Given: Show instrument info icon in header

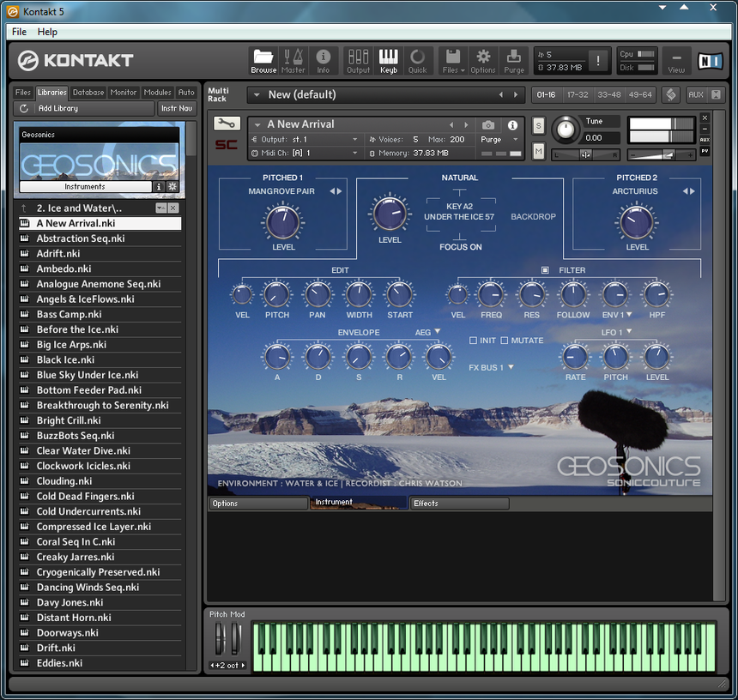Looking at the screenshot, I should tap(512, 124).
